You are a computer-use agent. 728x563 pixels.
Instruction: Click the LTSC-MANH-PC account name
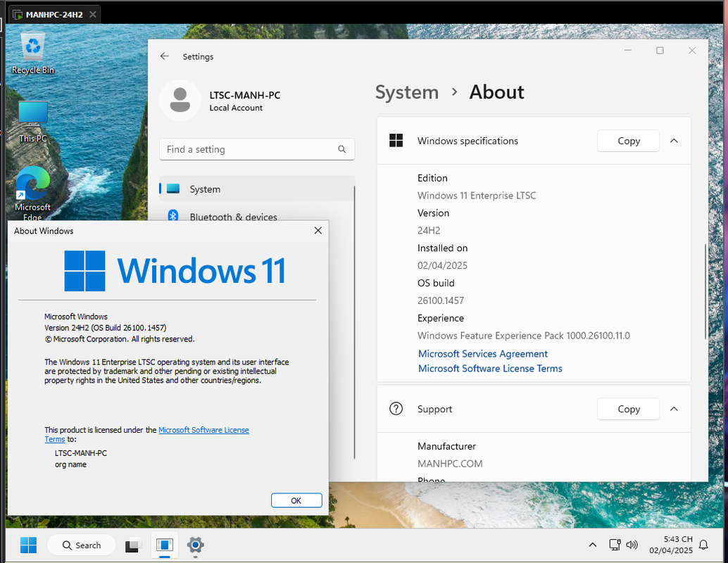(245, 95)
